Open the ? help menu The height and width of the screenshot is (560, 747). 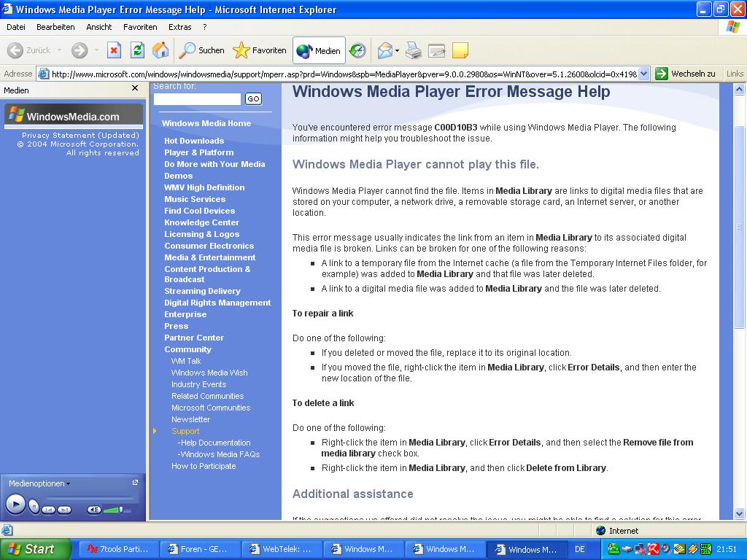point(205,27)
